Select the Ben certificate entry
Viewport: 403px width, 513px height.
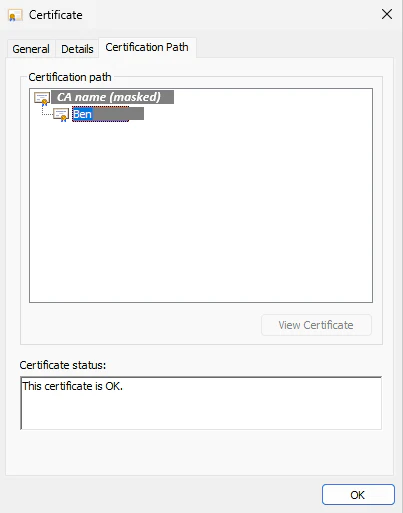pos(108,114)
